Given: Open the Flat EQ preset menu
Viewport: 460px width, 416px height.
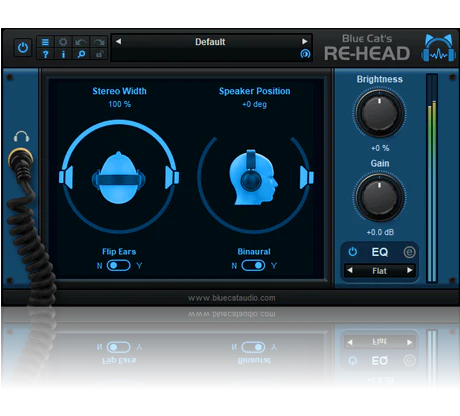Looking at the screenshot, I should [x=380, y=271].
